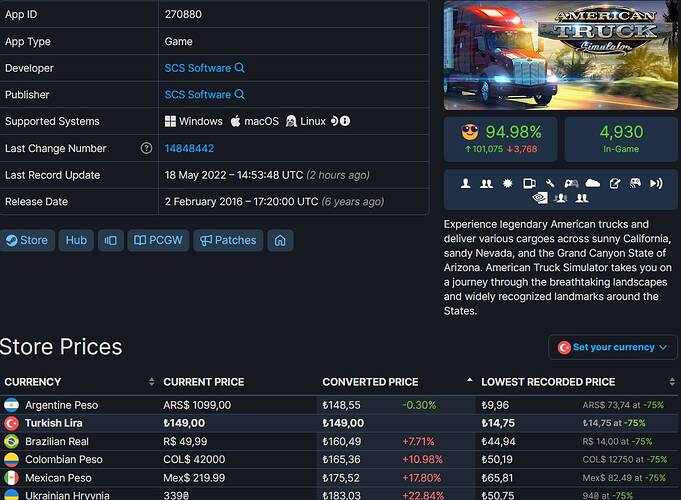Click the Argentine flag icon

11,405
